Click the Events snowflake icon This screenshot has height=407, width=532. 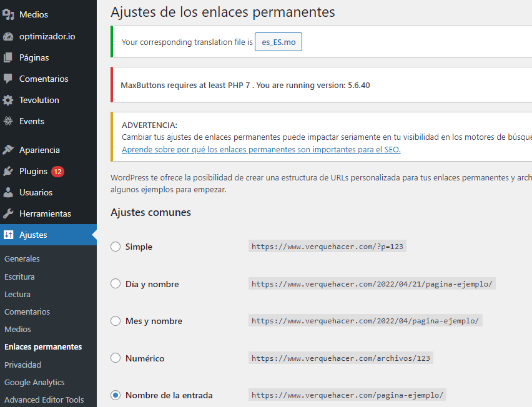pos(8,121)
